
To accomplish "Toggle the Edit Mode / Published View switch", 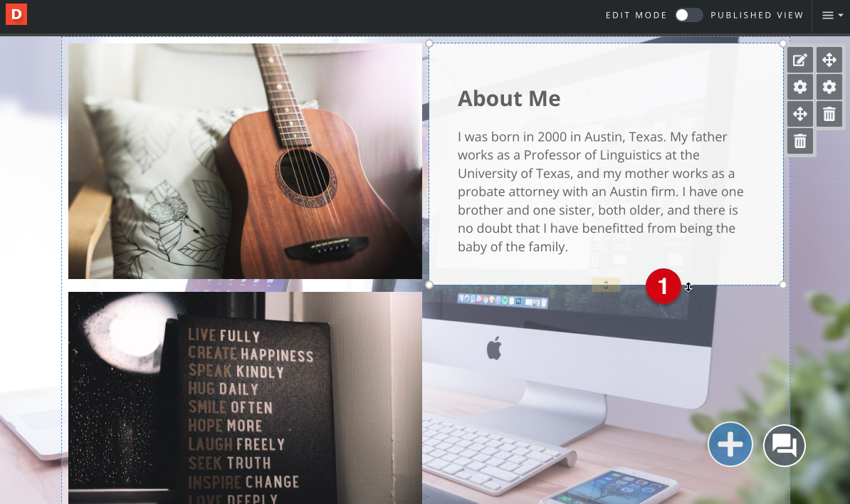I will (688, 15).
